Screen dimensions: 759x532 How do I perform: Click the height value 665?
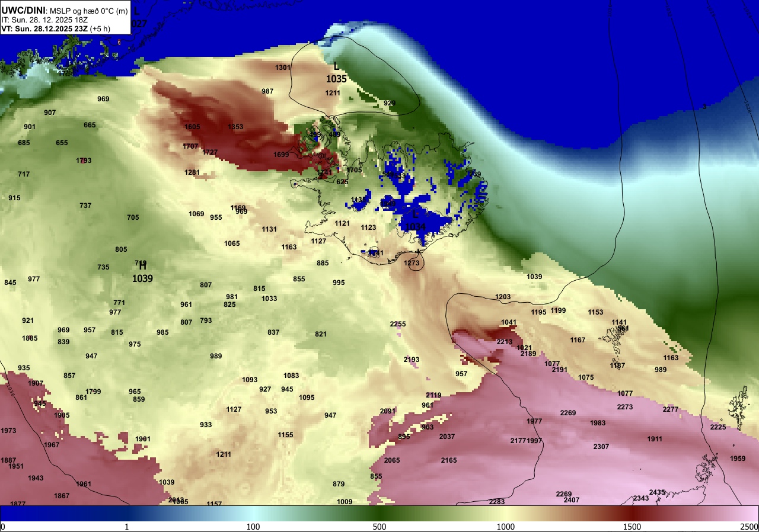tap(90, 125)
